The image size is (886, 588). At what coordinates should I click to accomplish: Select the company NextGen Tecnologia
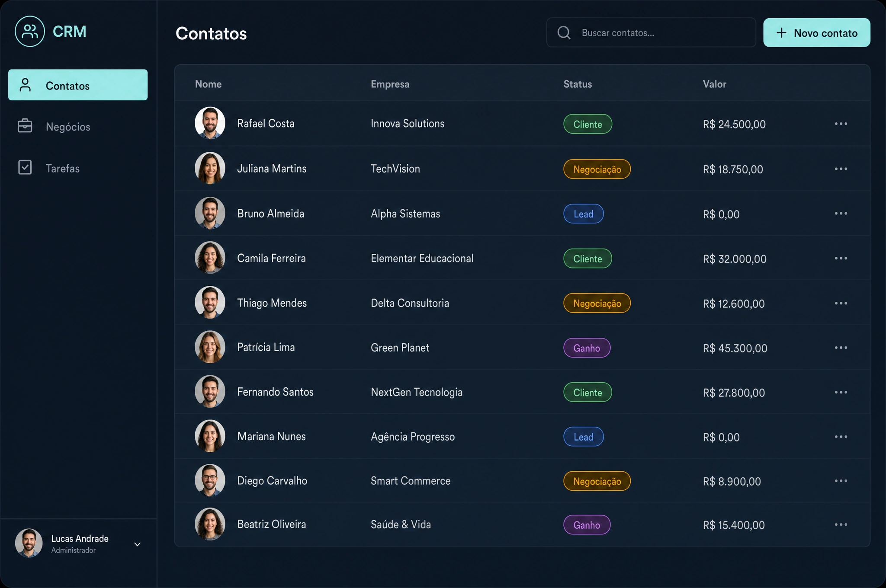(x=417, y=392)
